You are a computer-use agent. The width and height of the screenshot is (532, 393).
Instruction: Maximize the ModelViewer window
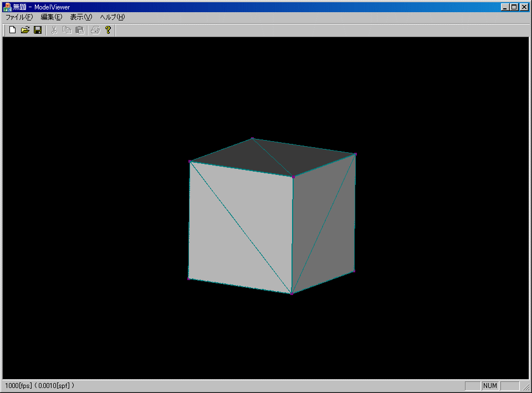(x=514, y=7)
